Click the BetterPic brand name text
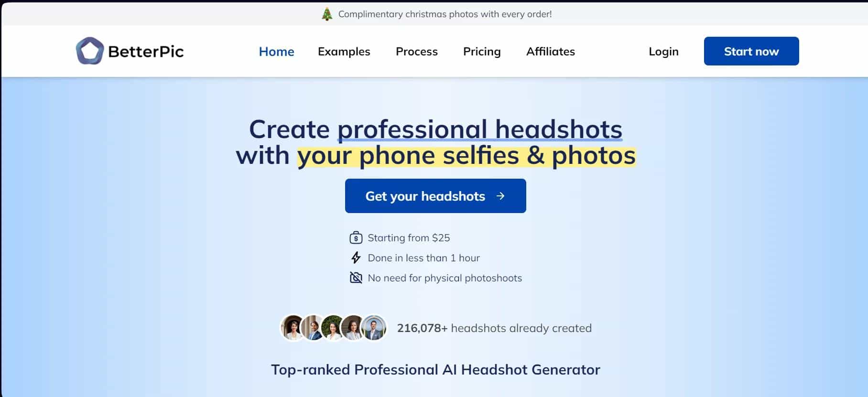868x397 pixels. pyautogui.click(x=146, y=52)
